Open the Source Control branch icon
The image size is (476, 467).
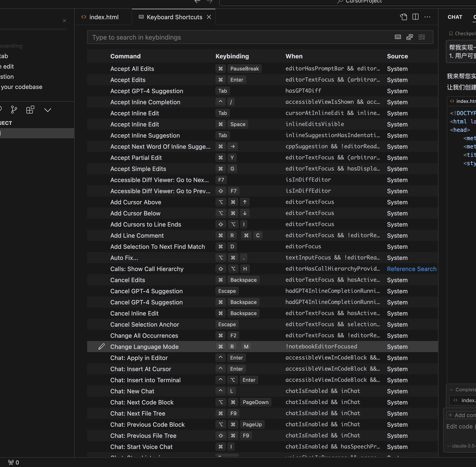(14, 110)
